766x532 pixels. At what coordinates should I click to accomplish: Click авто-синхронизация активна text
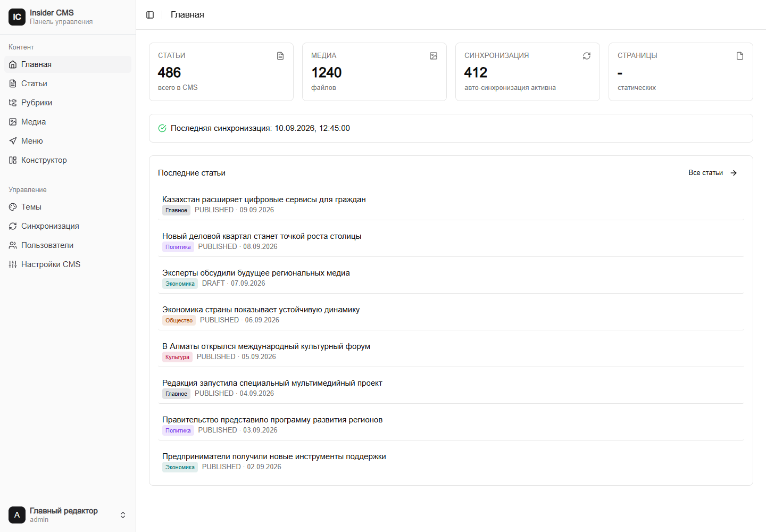(510, 88)
